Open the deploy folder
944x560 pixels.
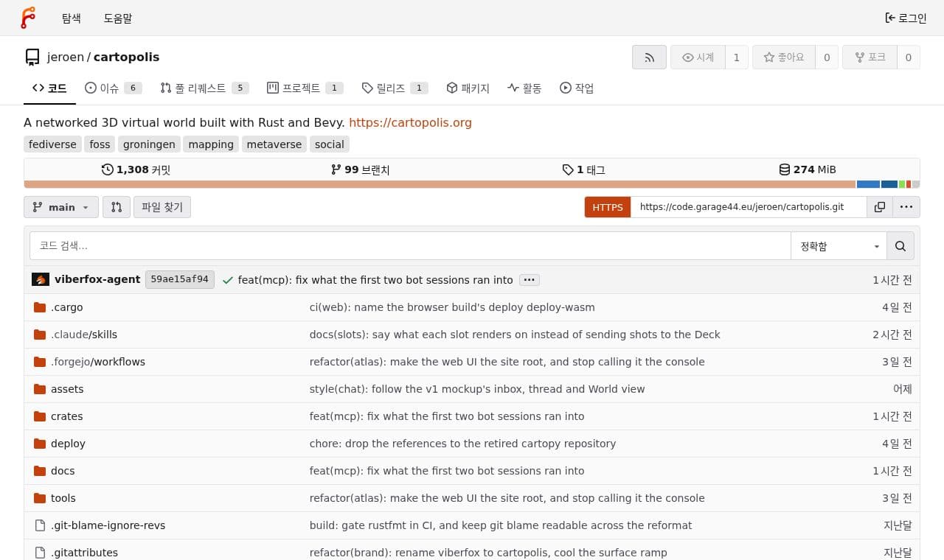[68, 444]
